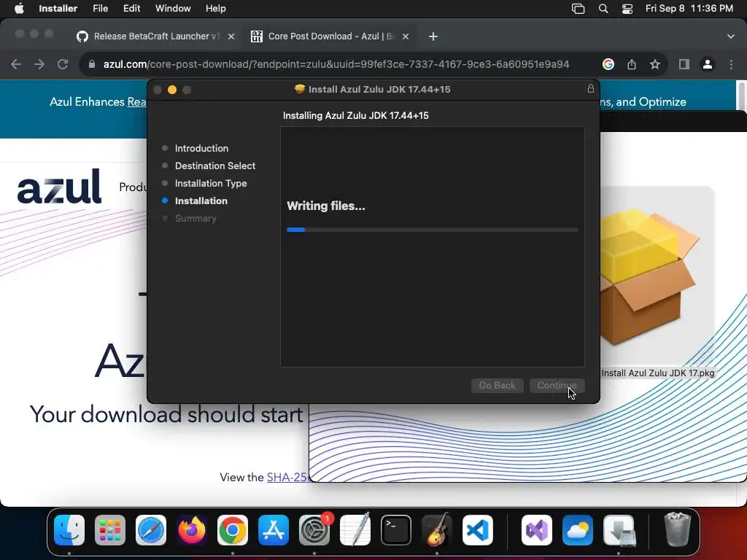747x560 pixels.
Task: Open Trash from the dock
Action: pos(677,530)
